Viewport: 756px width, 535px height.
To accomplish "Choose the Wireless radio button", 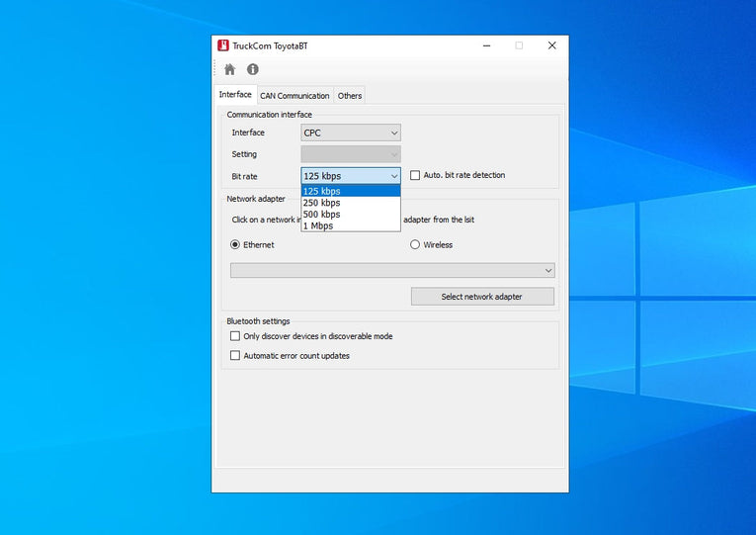I will point(415,244).
